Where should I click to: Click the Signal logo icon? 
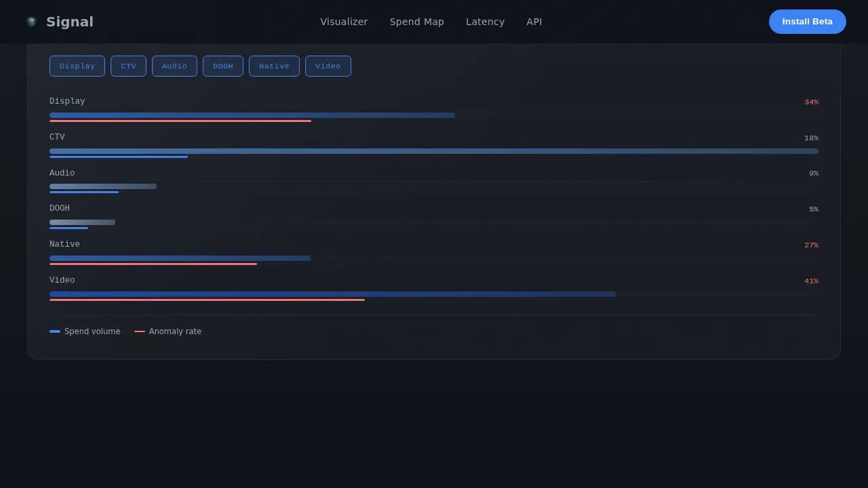[x=31, y=22]
